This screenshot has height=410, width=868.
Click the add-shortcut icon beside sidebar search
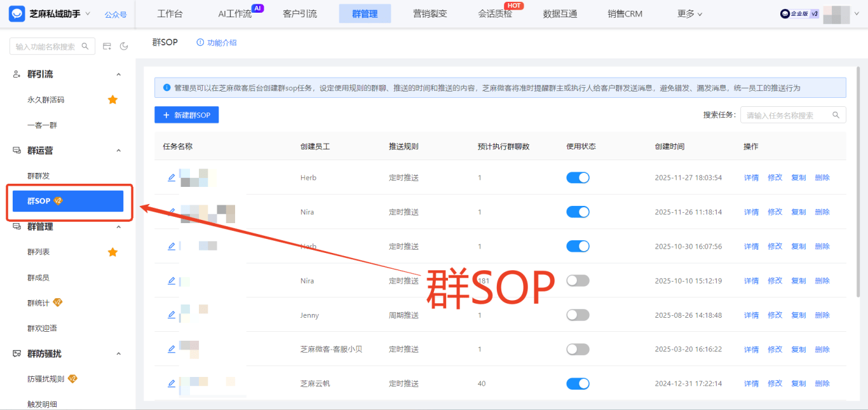(107, 46)
